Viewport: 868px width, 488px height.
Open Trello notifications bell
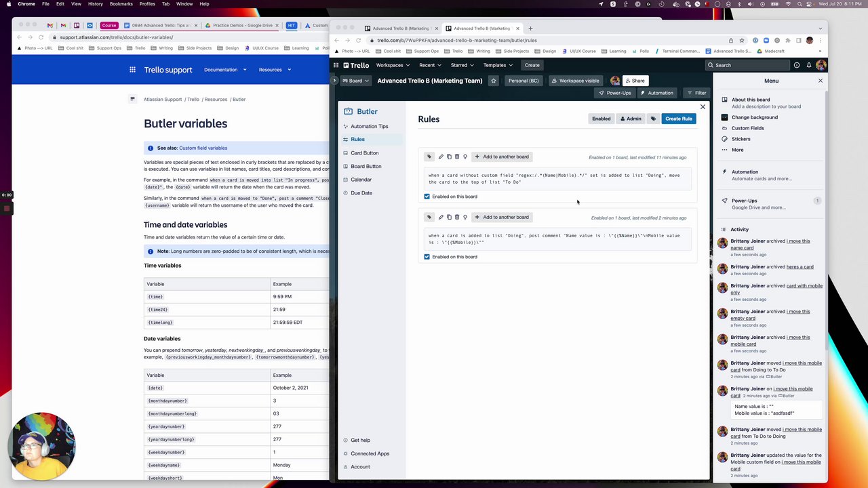808,65
